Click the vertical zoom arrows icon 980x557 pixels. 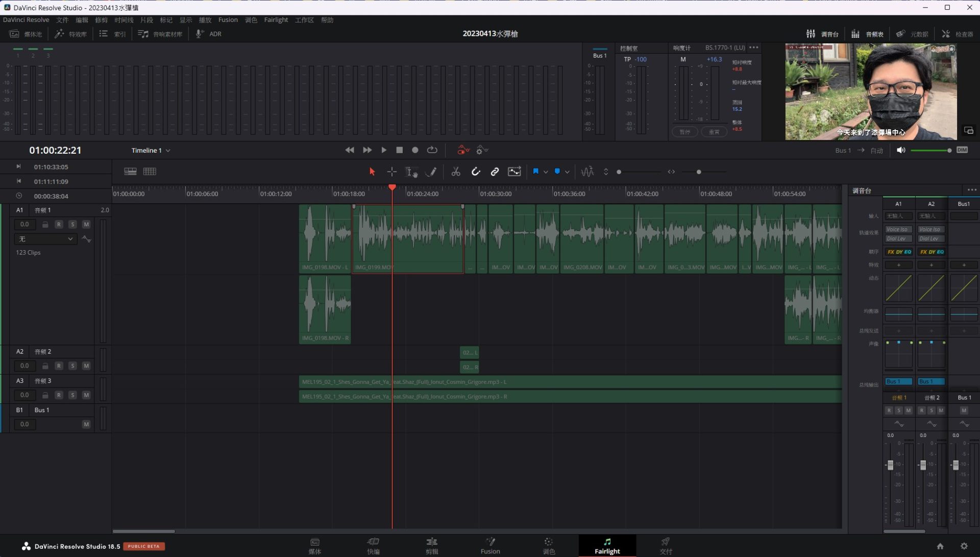606,172
